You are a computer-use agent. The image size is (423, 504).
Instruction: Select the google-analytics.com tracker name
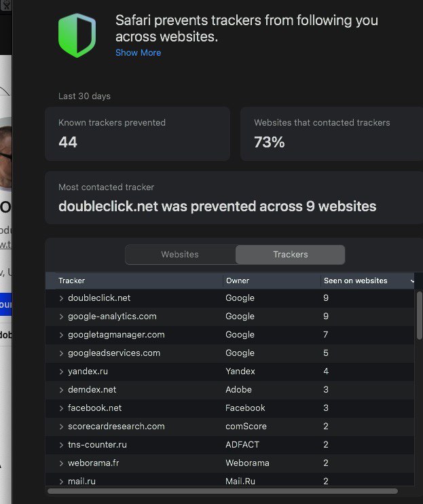(x=112, y=317)
